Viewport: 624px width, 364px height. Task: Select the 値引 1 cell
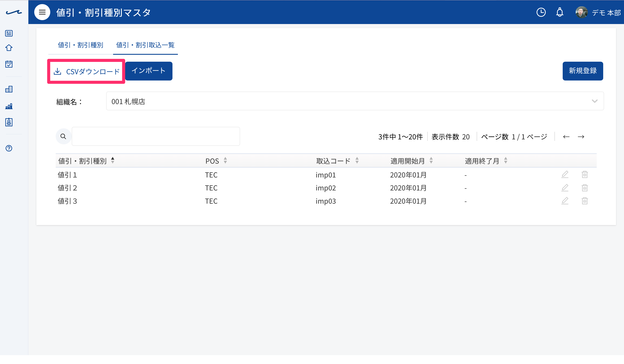tap(67, 175)
